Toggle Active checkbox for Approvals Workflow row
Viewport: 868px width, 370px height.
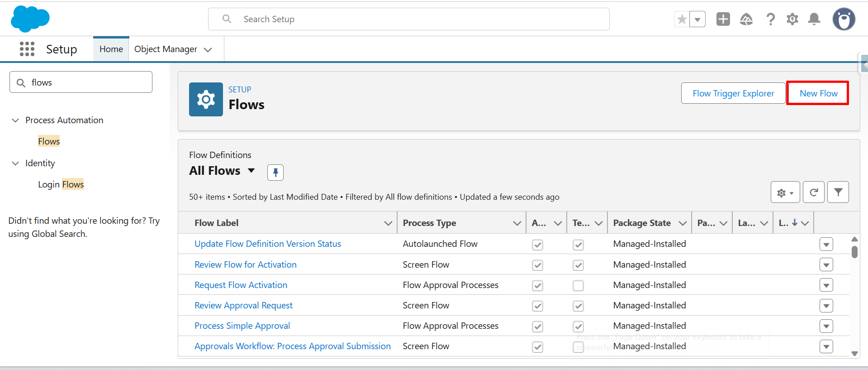point(537,347)
